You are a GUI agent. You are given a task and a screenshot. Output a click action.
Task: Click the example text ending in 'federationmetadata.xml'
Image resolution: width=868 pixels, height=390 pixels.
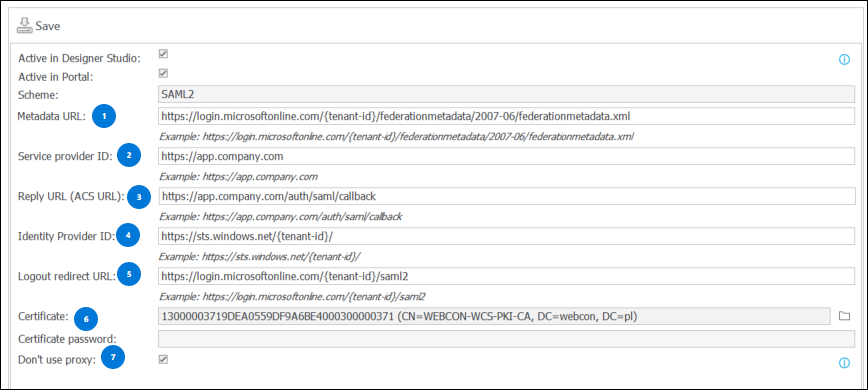(396, 137)
